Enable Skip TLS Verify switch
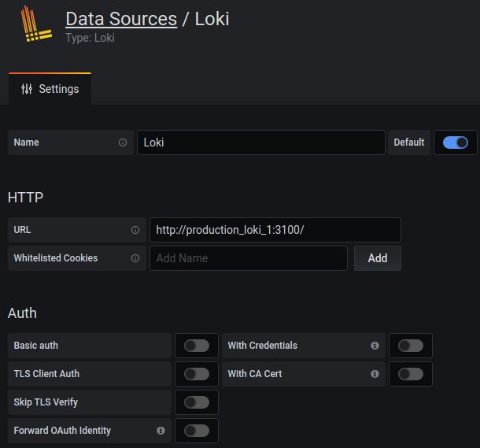The width and height of the screenshot is (480, 448). pos(197,402)
